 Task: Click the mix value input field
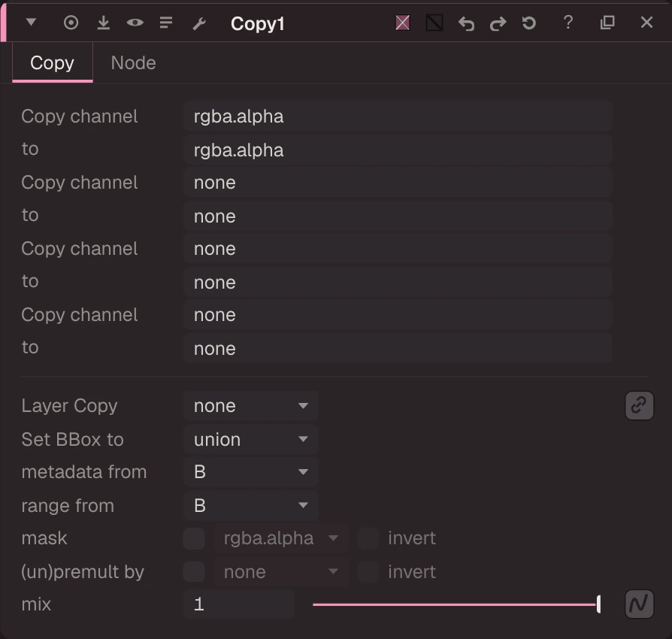pos(239,604)
